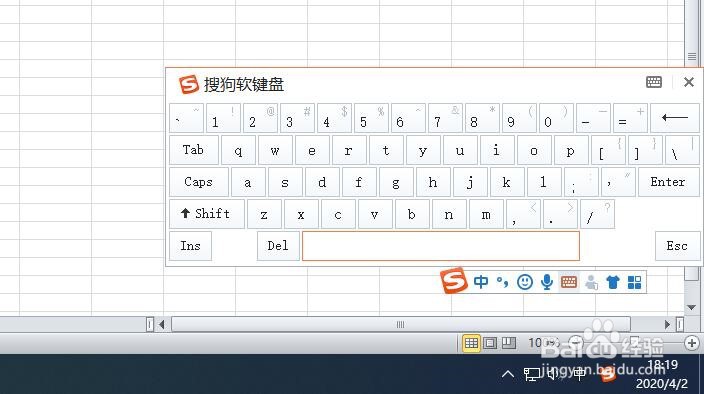Click the m key
Viewport: 704px width, 394px height.
pos(486,215)
